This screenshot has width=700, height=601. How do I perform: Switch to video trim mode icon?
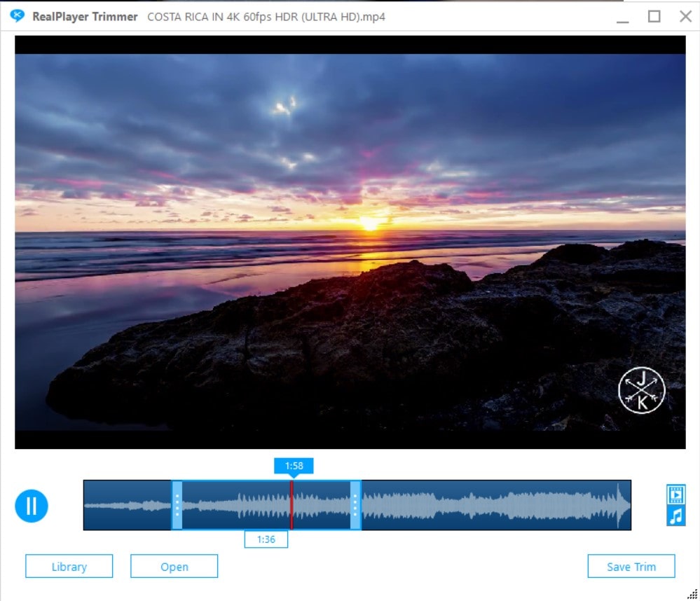point(676,495)
